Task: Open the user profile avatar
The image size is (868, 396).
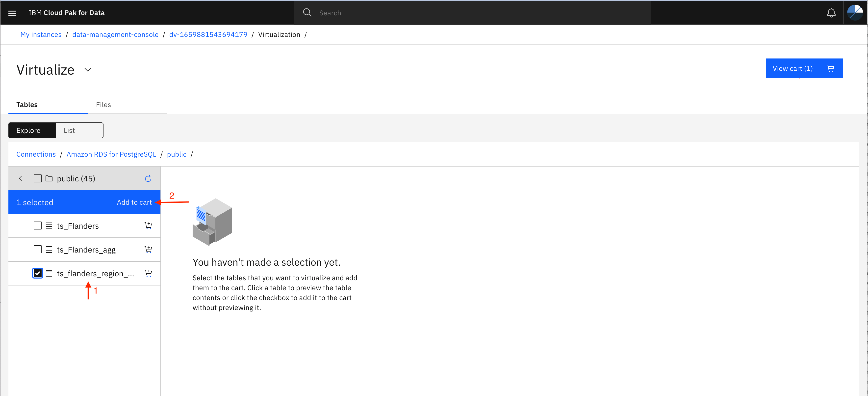Action: point(855,13)
